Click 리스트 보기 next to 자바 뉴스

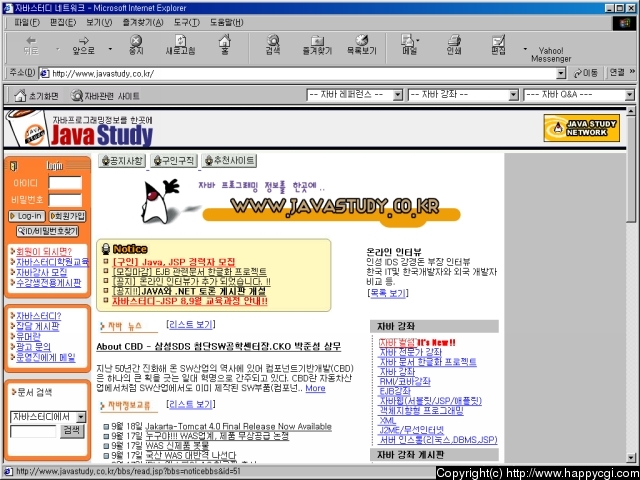pos(191,324)
